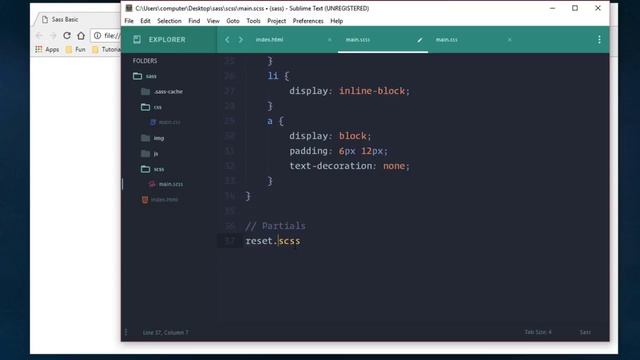The image size is (640, 360).
Task: Click the // Partials comment line
Action: coord(276,226)
